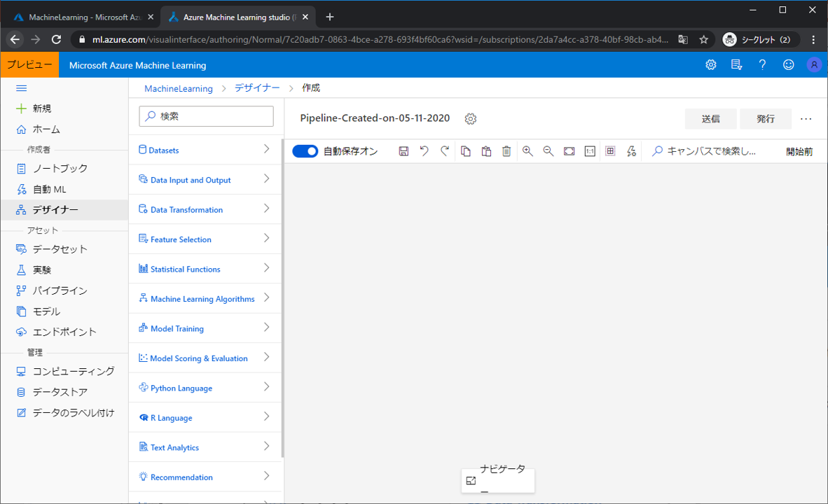The image size is (828, 504).
Task: Open パイプライン in the left sidebar
Action: 60,290
